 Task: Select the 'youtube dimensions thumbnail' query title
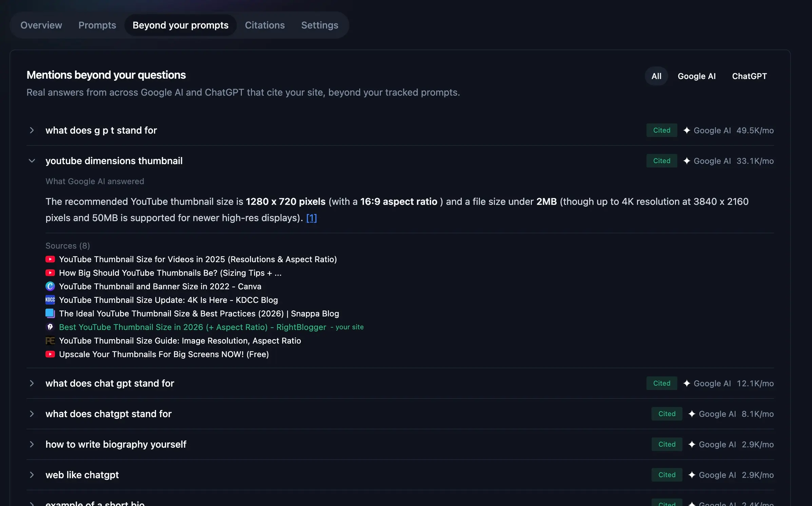click(114, 161)
